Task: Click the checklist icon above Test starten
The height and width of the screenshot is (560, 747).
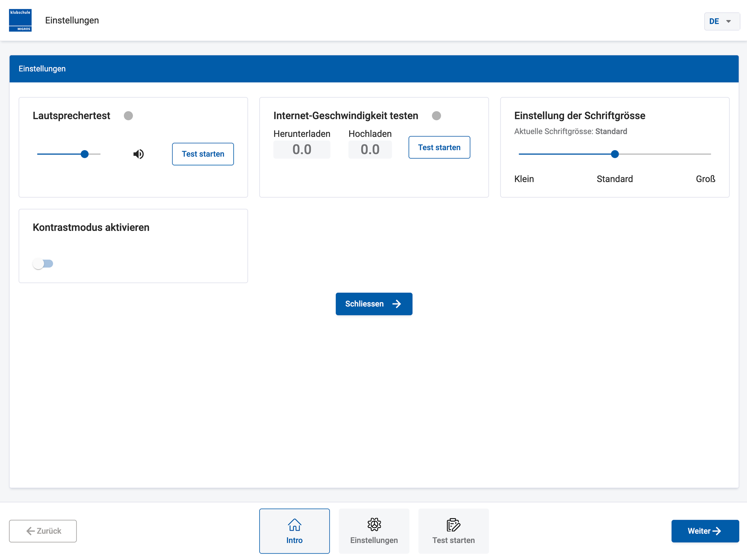Action: [x=453, y=525]
